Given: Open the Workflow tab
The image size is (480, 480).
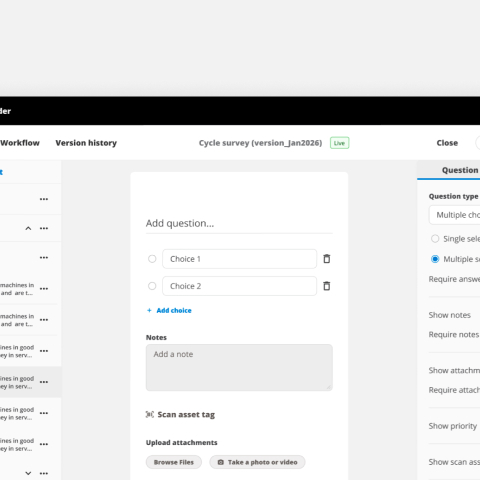Looking at the screenshot, I should click(20, 143).
